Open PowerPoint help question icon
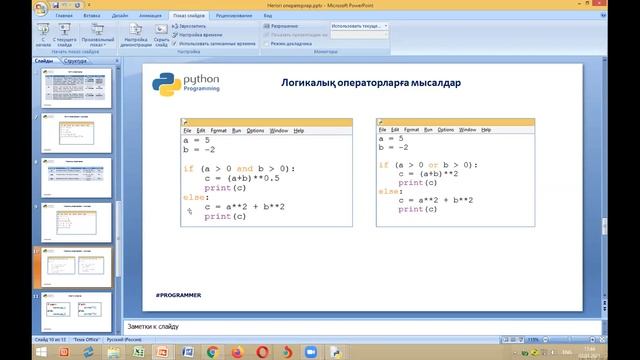The image size is (640, 360). point(603,15)
